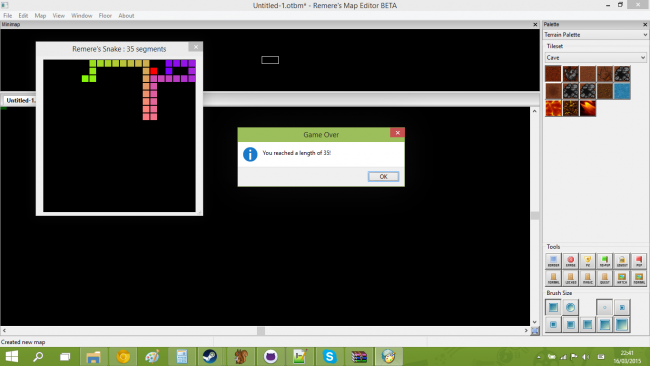Expand the Cave tileset dropdown

pos(596,58)
